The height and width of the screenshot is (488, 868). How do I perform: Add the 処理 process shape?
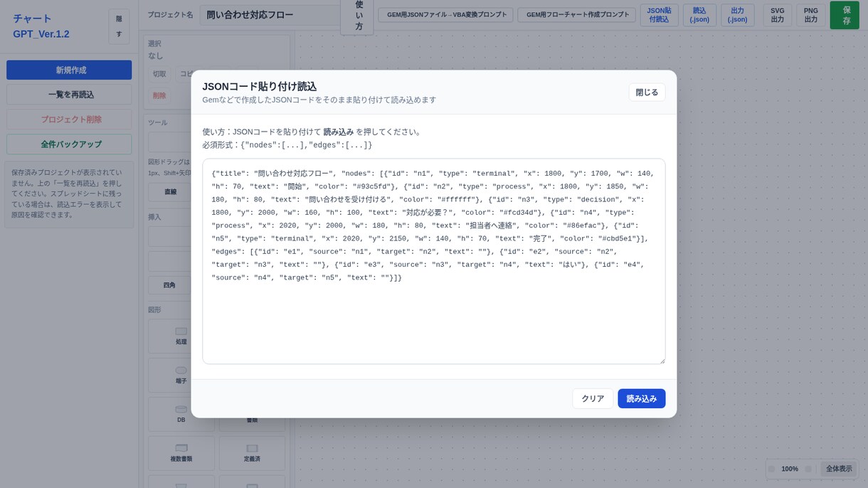[181, 336]
